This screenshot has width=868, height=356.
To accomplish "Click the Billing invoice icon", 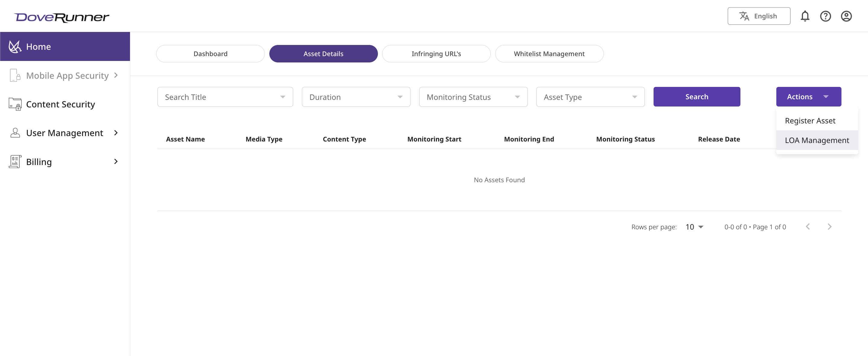I will (15, 162).
